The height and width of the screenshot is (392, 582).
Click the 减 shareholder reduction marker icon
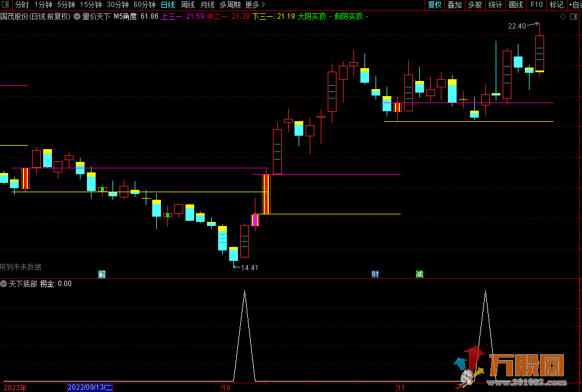point(419,274)
